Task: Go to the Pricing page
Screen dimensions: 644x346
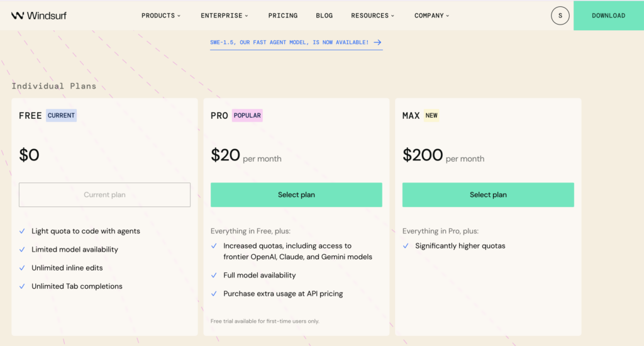Action: pos(283,16)
